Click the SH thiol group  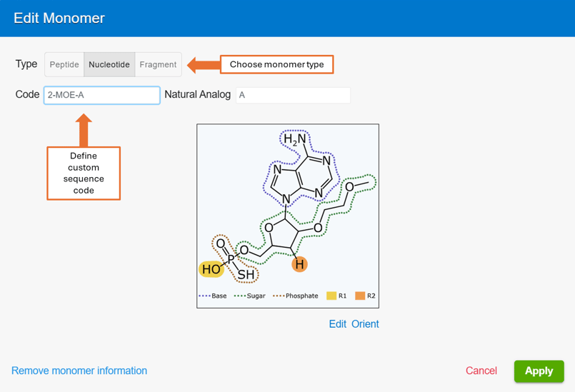(246, 274)
